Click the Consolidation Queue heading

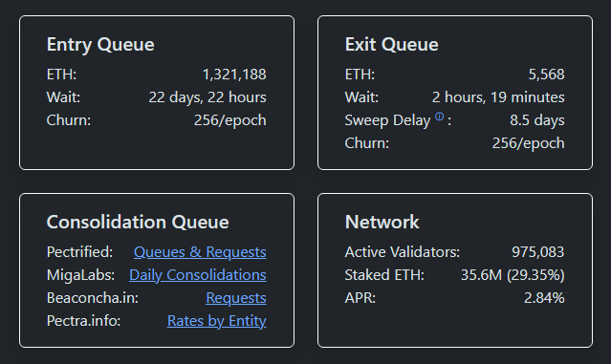138,222
